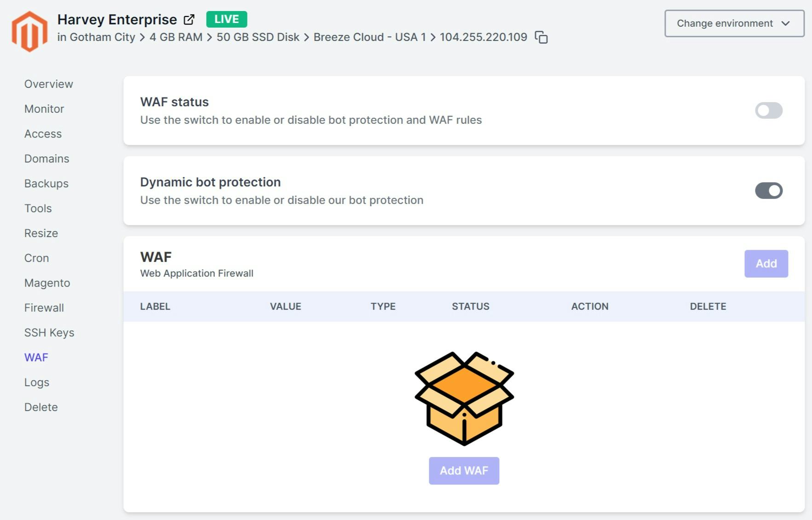Open SSH Keys page
This screenshot has width=812, height=520.
49,333
